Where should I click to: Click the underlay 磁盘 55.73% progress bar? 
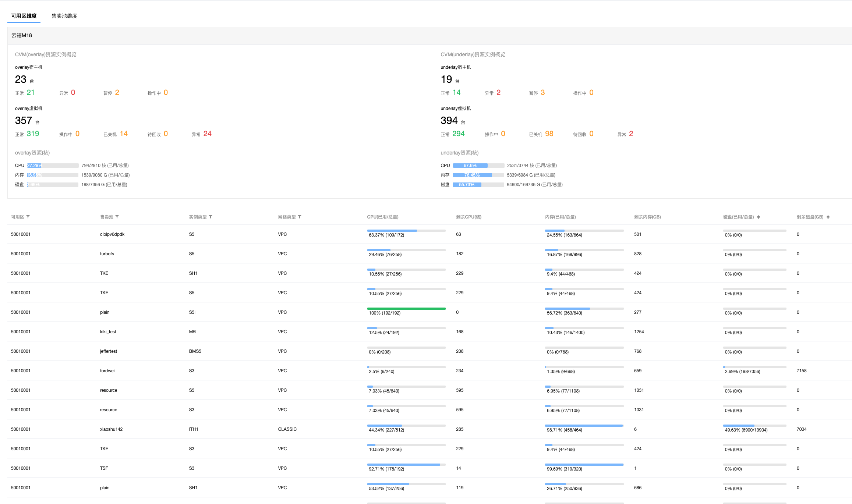[x=478, y=185]
